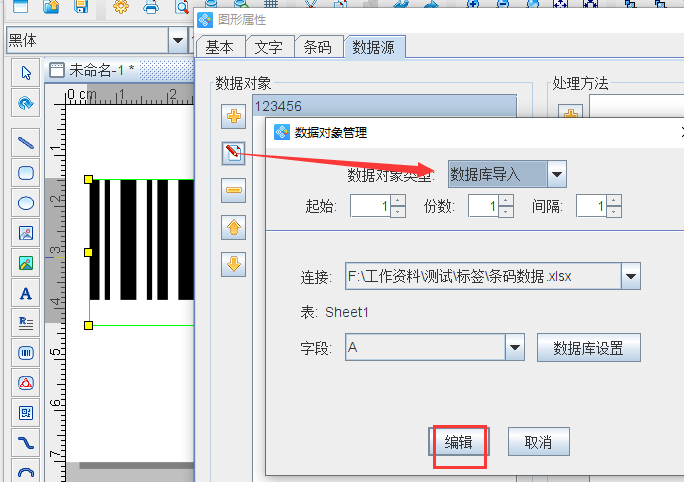Pick the rounded rectangle shape tool
The width and height of the screenshot is (684, 482).
[26, 173]
